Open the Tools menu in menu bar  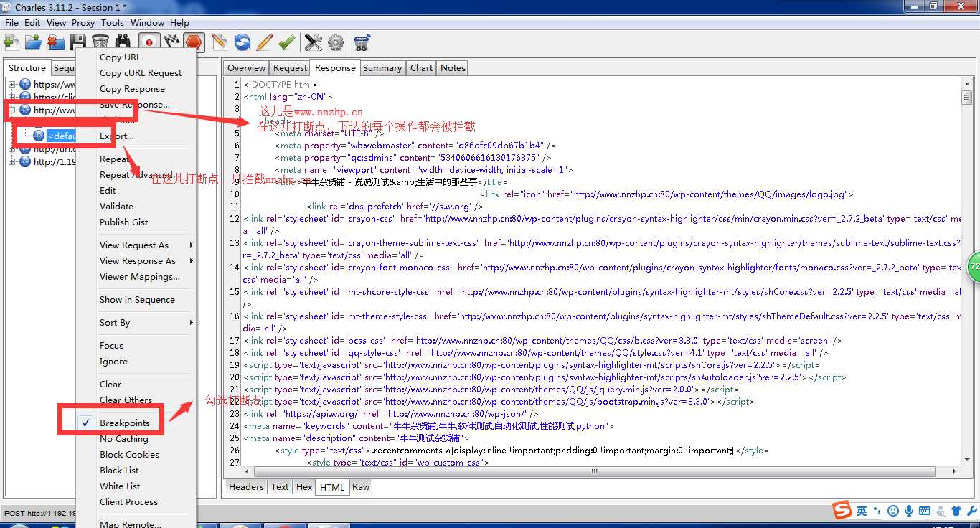coord(113,22)
